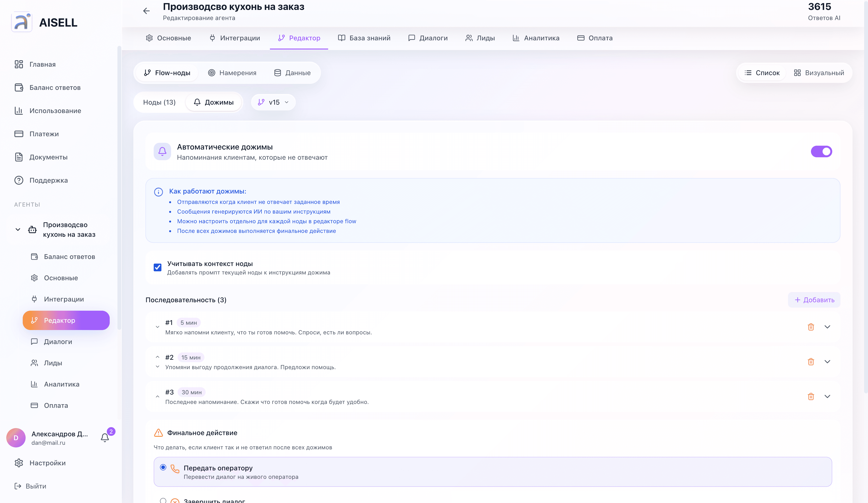The width and height of the screenshot is (868, 503).
Task: Open the user avatar for Александров
Action: (16, 438)
